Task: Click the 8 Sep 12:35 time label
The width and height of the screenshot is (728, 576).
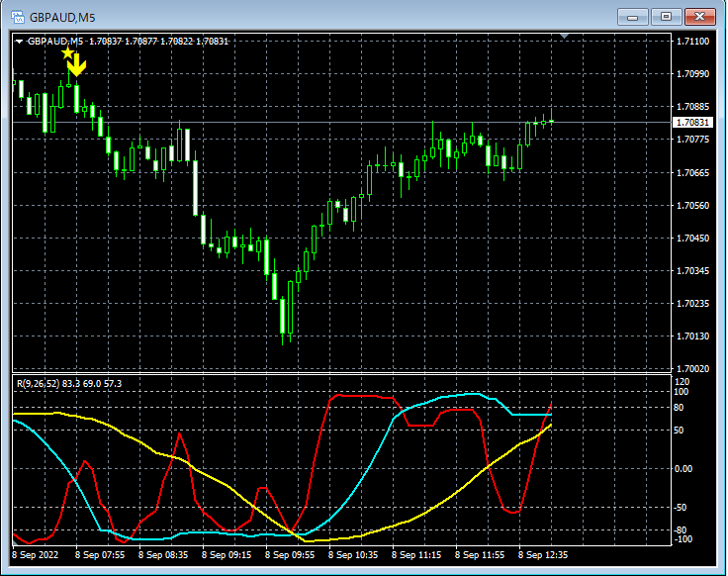Action: tap(543, 555)
